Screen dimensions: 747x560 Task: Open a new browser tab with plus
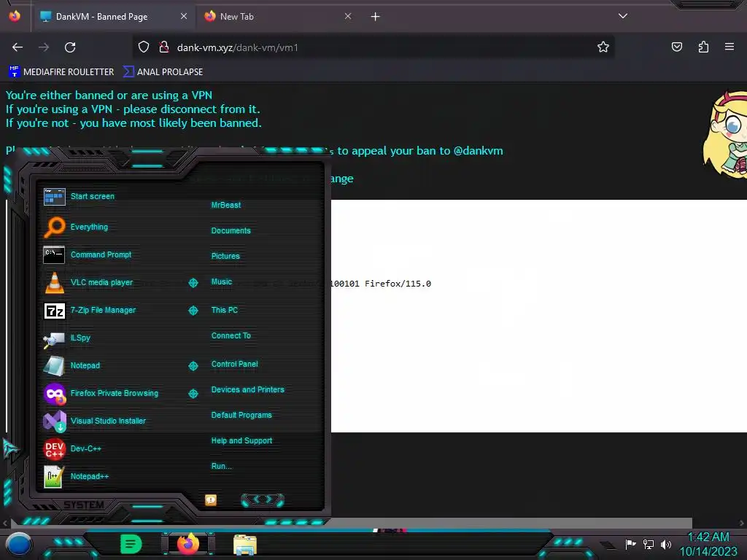click(376, 17)
